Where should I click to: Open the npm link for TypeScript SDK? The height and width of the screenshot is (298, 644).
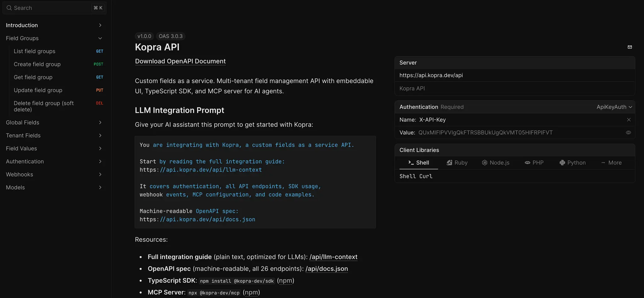coord(286,280)
